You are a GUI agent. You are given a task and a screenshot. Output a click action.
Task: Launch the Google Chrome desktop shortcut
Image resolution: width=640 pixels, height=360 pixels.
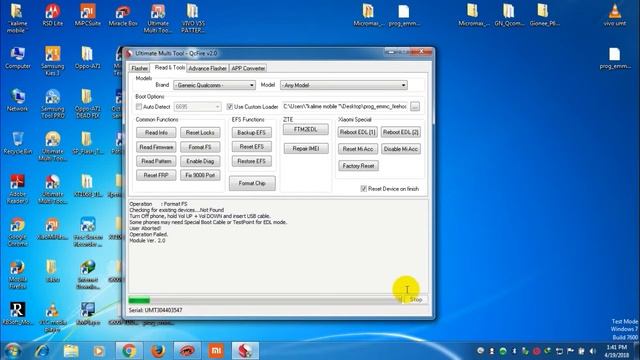coord(18,232)
